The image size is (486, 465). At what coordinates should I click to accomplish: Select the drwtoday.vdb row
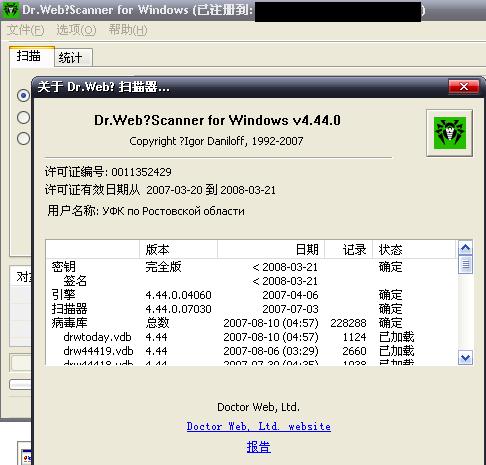[252, 337]
